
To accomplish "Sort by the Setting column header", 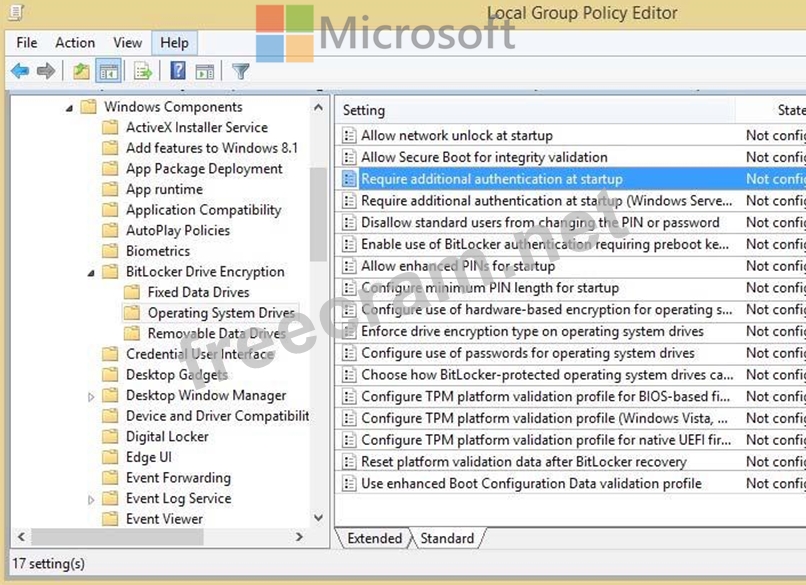I will (x=535, y=110).
